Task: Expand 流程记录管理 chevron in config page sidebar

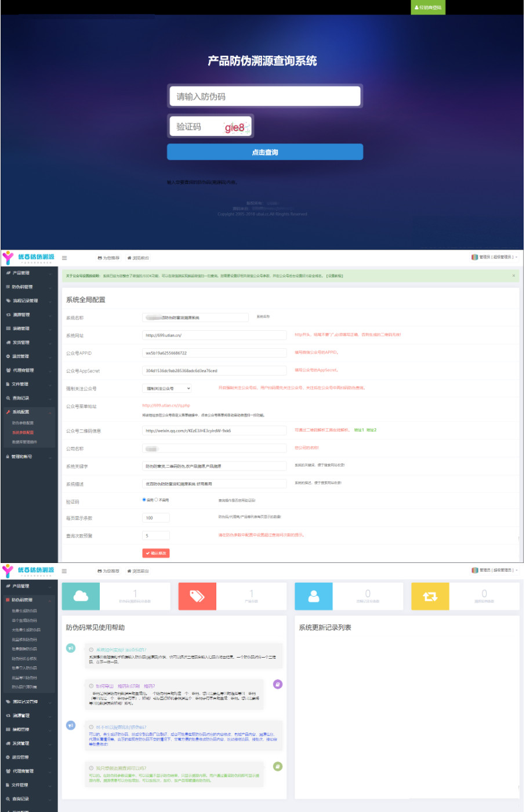Action: tap(50, 301)
